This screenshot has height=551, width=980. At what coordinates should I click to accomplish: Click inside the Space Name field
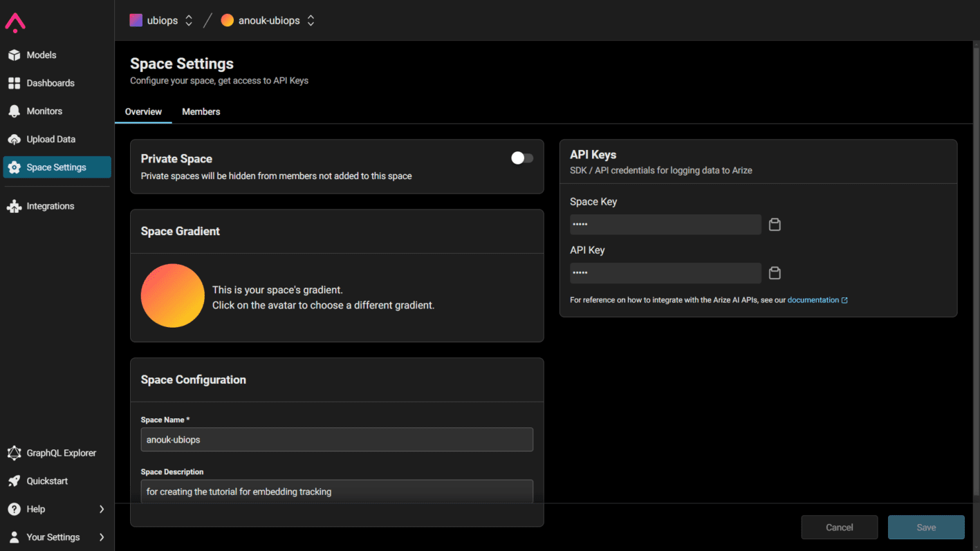click(x=337, y=439)
